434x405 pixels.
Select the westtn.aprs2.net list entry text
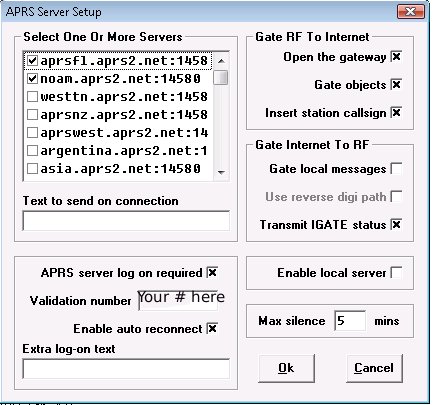click(124, 97)
